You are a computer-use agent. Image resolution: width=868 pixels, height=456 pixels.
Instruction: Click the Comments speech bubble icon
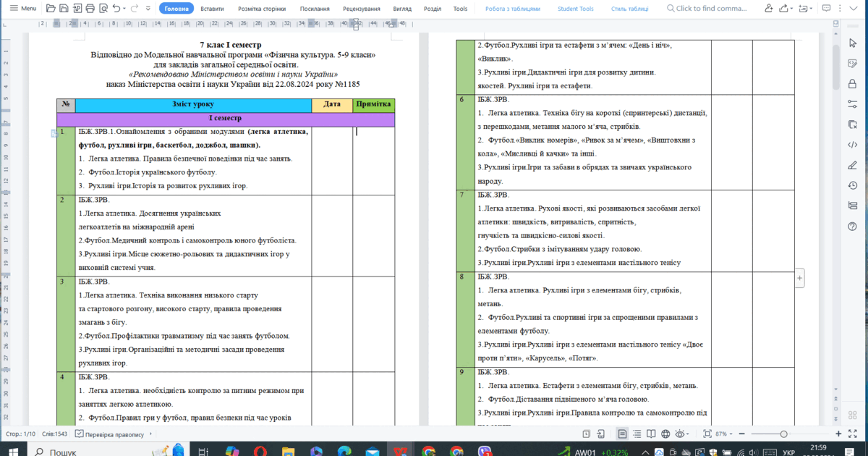(826, 9)
